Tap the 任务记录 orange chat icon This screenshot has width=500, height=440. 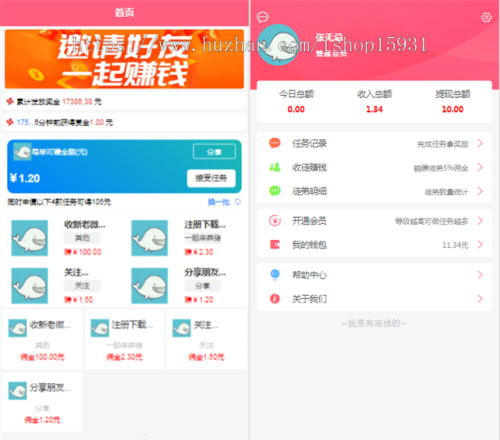pyautogui.click(x=275, y=143)
